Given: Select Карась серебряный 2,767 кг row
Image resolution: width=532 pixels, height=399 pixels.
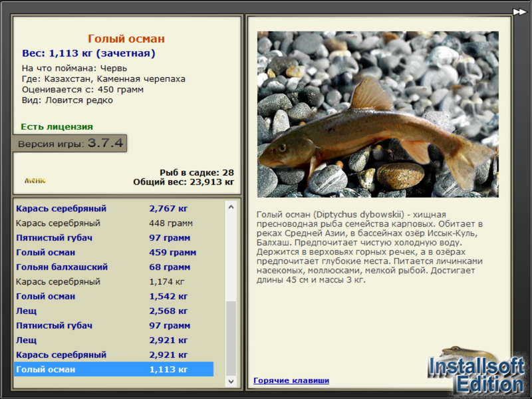Looking at the screenshot, I should (114, 208).
